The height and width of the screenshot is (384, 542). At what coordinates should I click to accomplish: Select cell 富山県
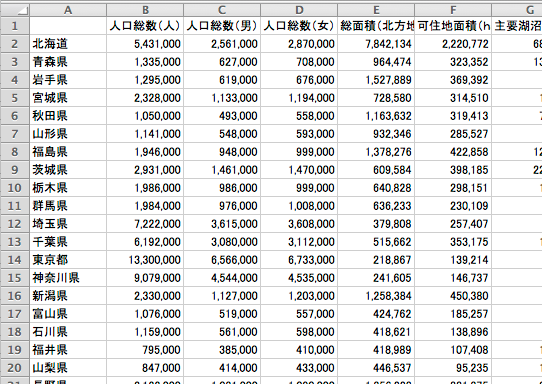pyautogui.click(x=68, y=313)
